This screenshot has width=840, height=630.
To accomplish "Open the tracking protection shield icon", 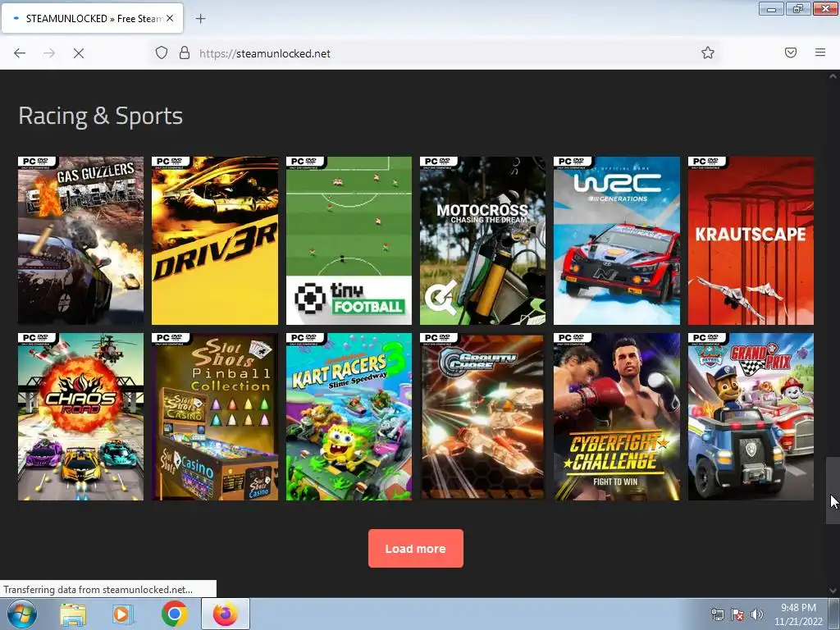I will 162,52.
